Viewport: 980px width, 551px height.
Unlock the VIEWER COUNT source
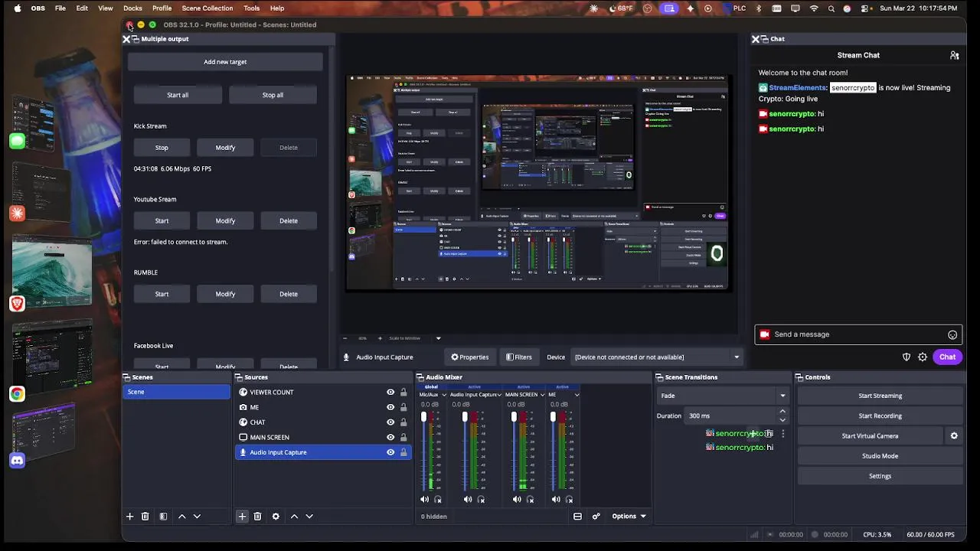[403, 393]
